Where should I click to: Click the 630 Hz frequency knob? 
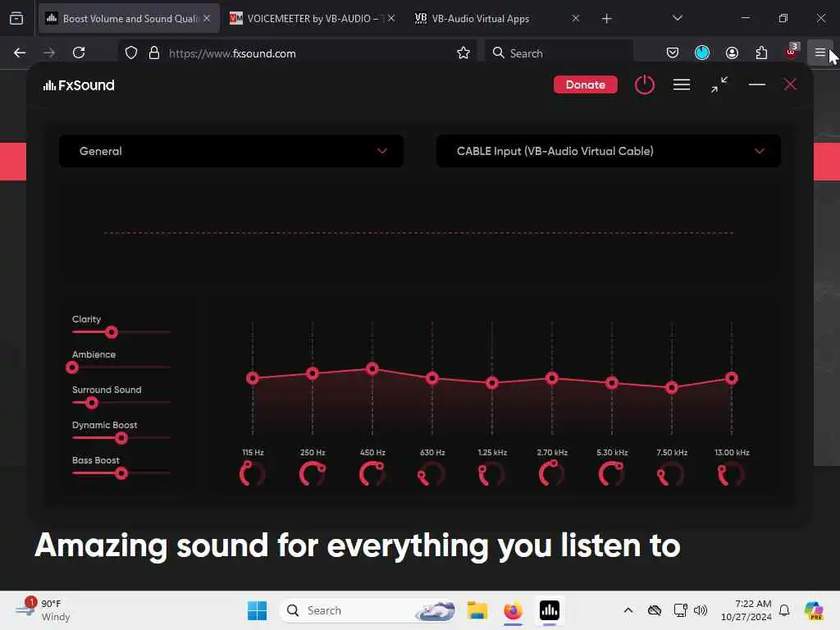click(431, 474)
